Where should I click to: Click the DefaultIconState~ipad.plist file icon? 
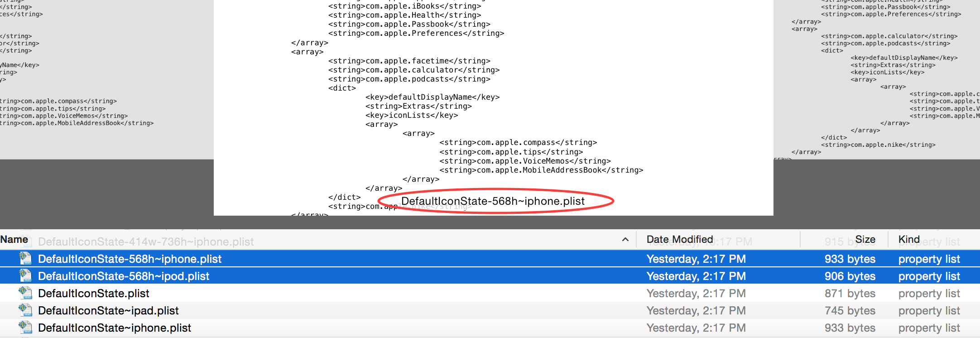(25, 310)
